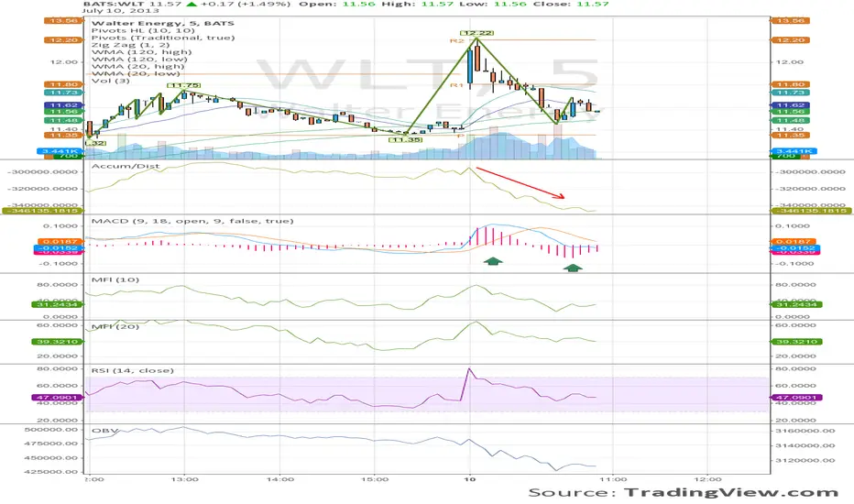Click the R2 pivot resistance label
Screen dimensions: 854x504
(456, 41)
